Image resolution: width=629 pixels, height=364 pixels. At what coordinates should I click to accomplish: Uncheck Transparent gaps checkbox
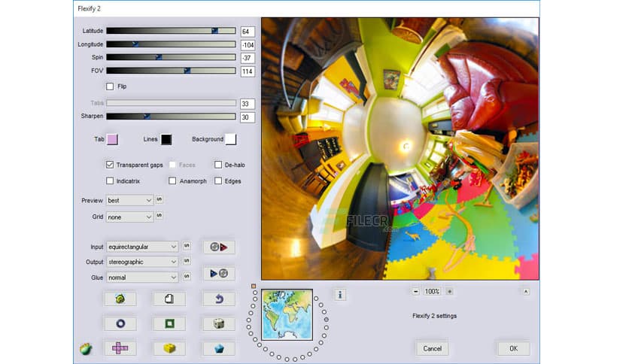pos(110,165)
